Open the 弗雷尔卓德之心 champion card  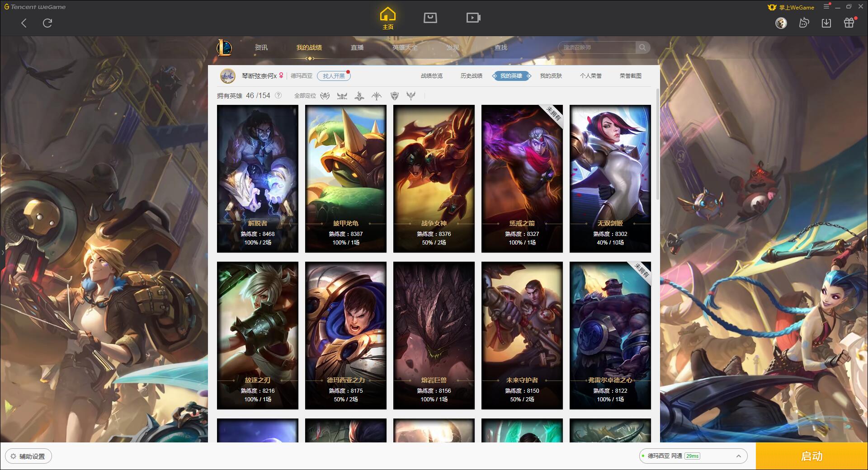(610, 335)
